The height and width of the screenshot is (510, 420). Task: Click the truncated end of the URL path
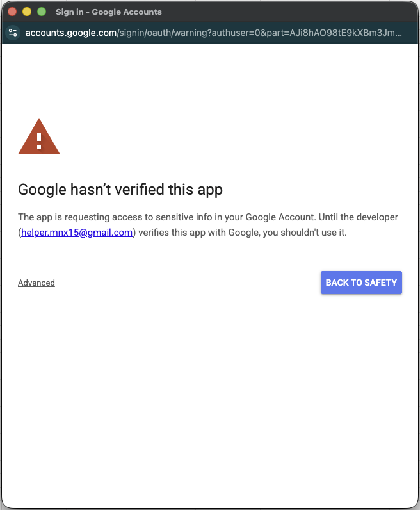pyautogui.click(x=391, y=32)
